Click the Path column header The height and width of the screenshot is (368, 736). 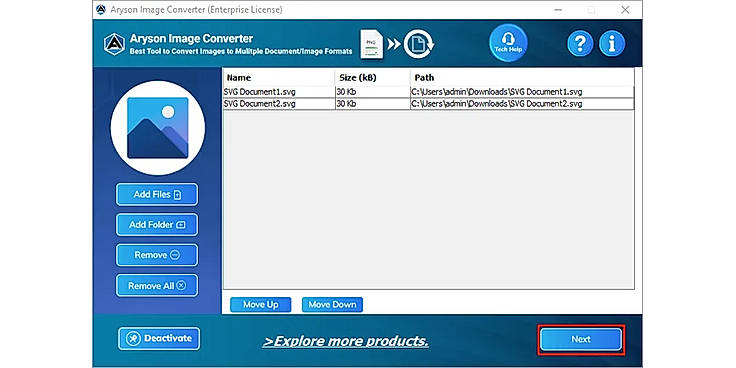pos(522,77)
